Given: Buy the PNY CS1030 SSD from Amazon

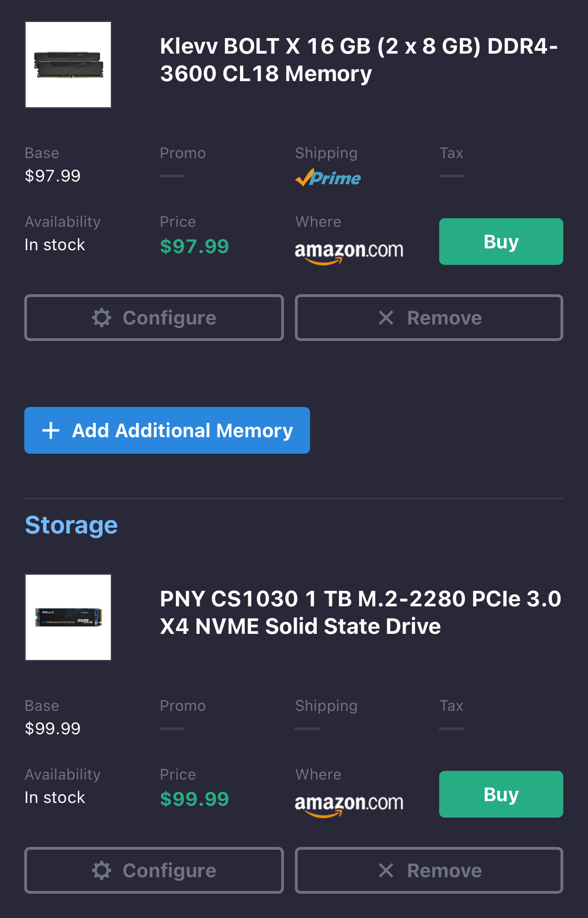Looking at the screenshot, I should 501,794.
